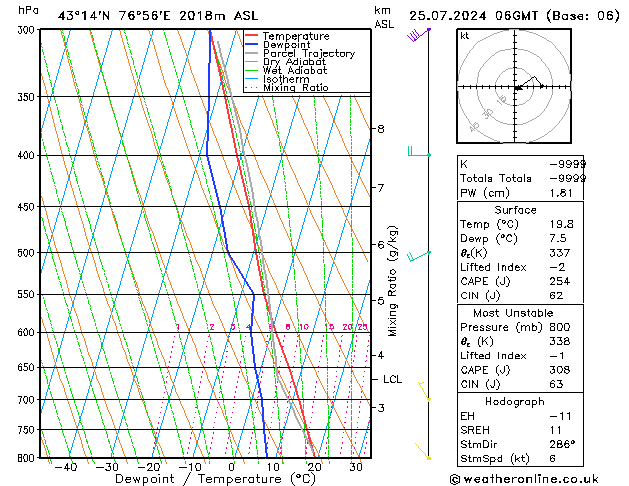Click the green wind barb at 400 hPa

[x=419, y=152]
